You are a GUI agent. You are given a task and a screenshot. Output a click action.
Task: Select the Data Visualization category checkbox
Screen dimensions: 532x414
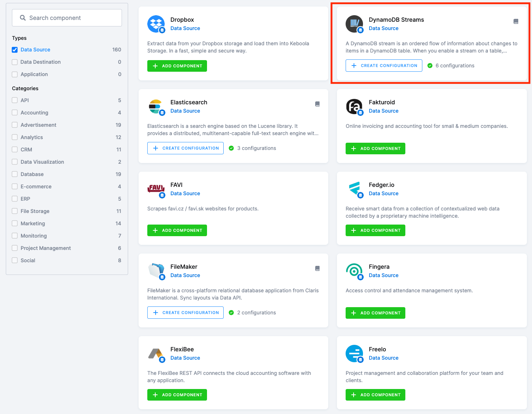[x=15, y=162]
